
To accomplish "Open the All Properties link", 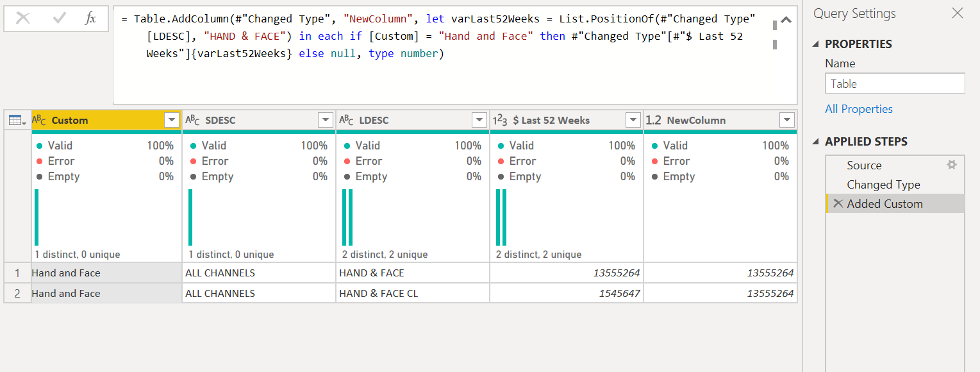I will (x=859, y=109).
